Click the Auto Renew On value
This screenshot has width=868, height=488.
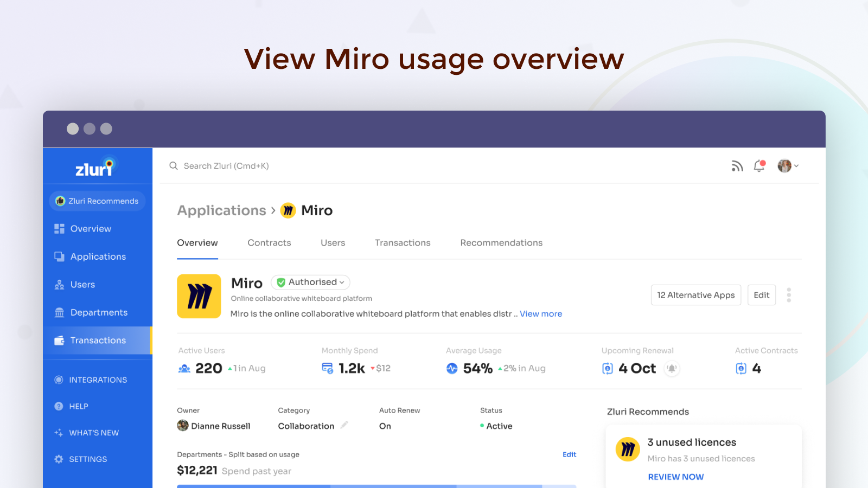pos(385,426)
